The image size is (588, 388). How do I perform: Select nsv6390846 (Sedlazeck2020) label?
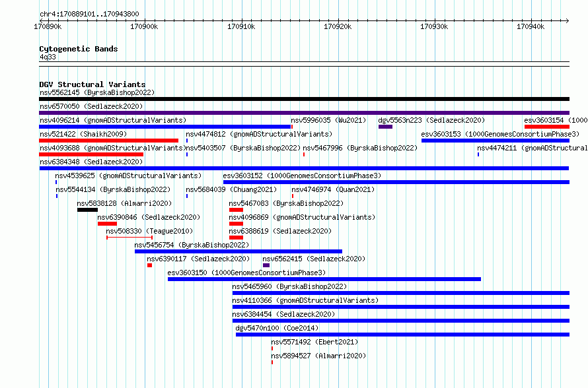(149, 217)
